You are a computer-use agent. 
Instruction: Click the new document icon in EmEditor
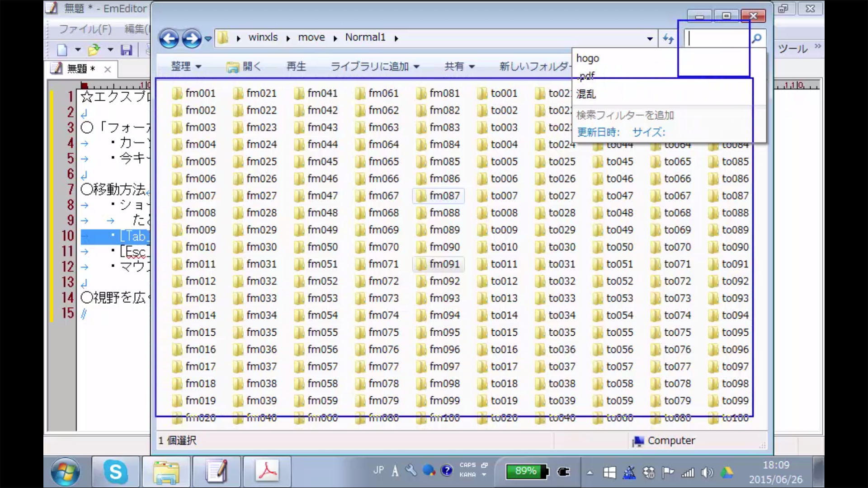(x=62, y=50)
